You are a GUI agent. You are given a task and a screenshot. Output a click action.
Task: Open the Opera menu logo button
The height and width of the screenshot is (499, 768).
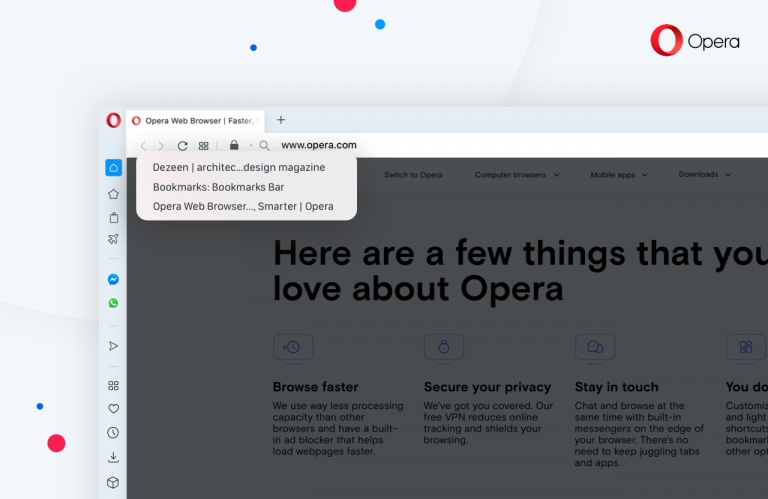pyautogui.click(x=113, y=120)
